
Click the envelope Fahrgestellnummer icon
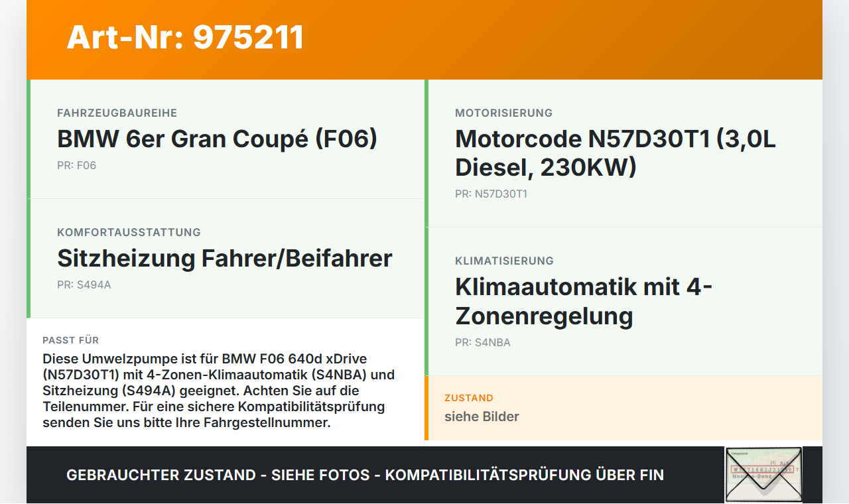(x=763, y=475)
